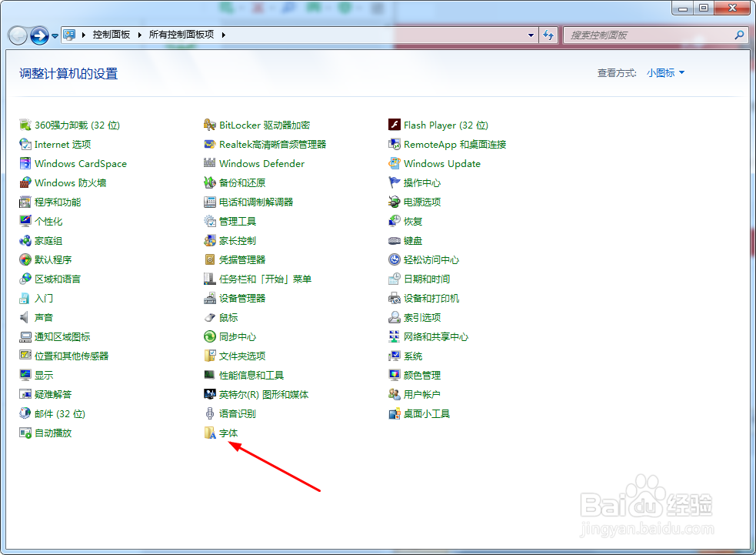Click the BitLocker 驱动器加密 icon

click(210, 125)
